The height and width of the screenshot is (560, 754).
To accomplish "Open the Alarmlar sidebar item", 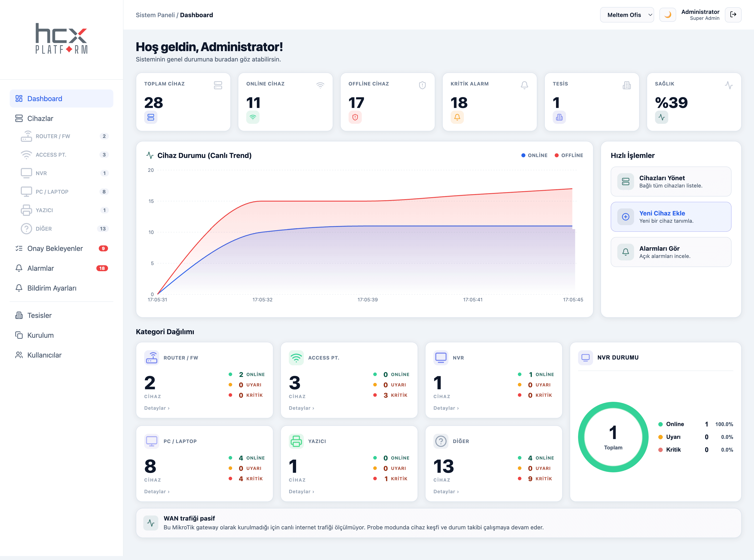I will point(61,268).
